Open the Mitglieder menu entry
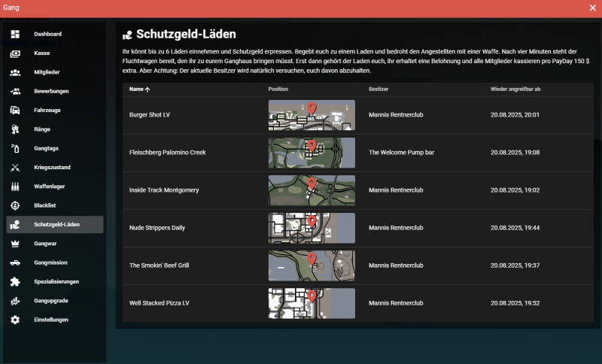 pyautogui.click(x=55, y=72)
